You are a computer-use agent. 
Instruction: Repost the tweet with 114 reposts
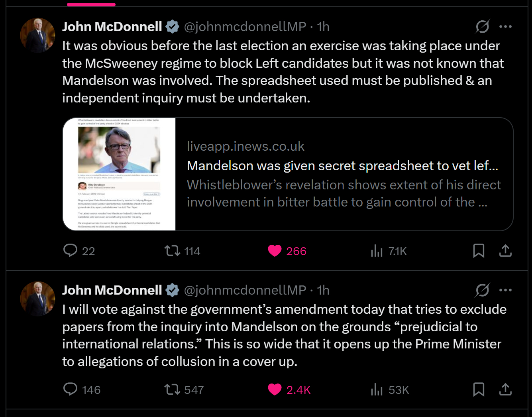tap(173, 251)
